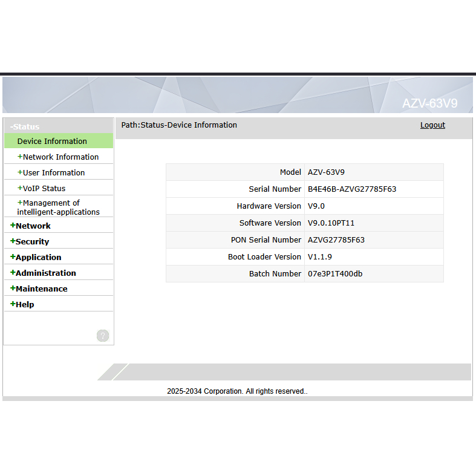This screenshot has width=476, height=476.
Task: Click the Software Version value V9.0.10PT11
Action: pyautogui.click(x=331, y=223)
